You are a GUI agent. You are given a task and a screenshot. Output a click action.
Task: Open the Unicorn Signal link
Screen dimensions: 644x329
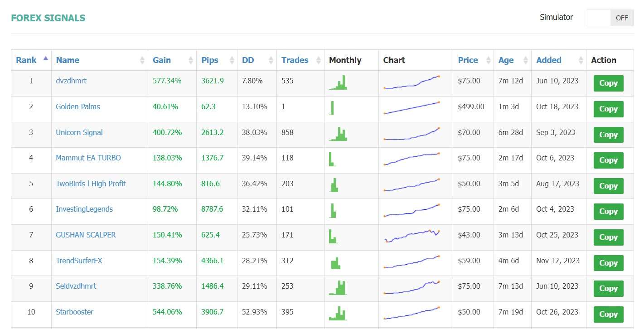point(79,132)
